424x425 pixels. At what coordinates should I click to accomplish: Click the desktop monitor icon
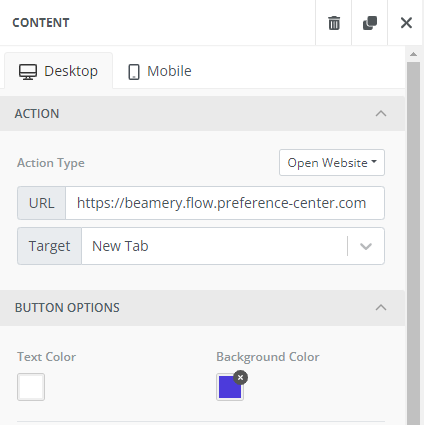click(28, 72)
